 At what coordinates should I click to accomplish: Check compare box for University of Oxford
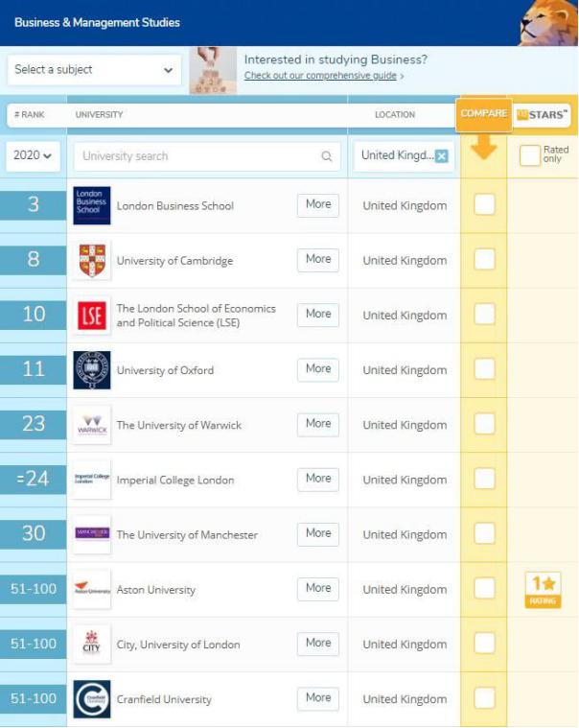(x=485, y=369)
